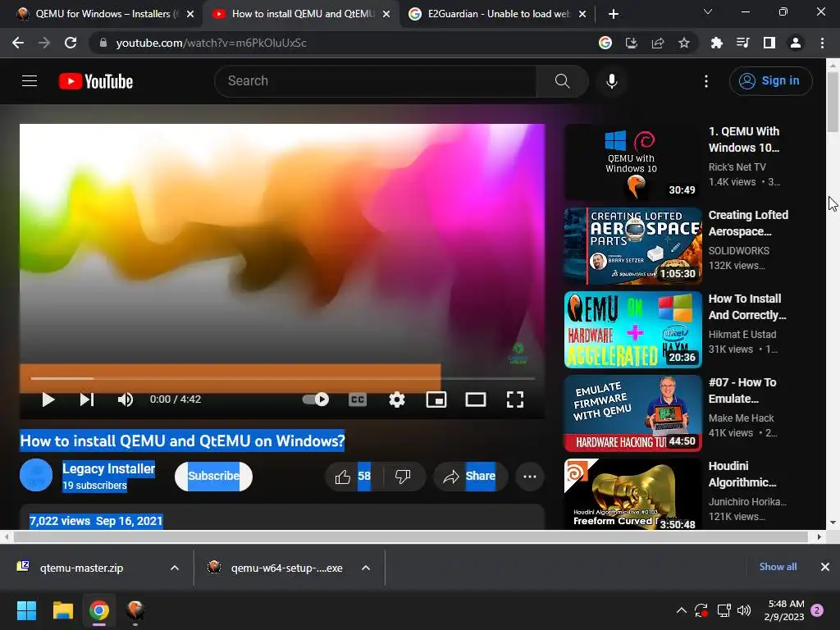The width and height of the screenshot is (840, 630).
Task: Toggle the autoplay switch
Action: (x=316, y=399)
